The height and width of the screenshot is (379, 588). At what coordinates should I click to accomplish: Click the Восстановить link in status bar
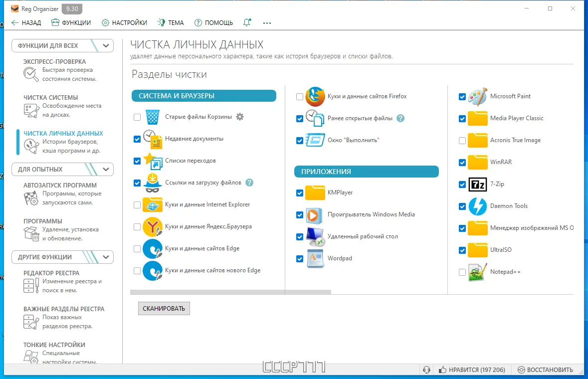coord(546,370)
